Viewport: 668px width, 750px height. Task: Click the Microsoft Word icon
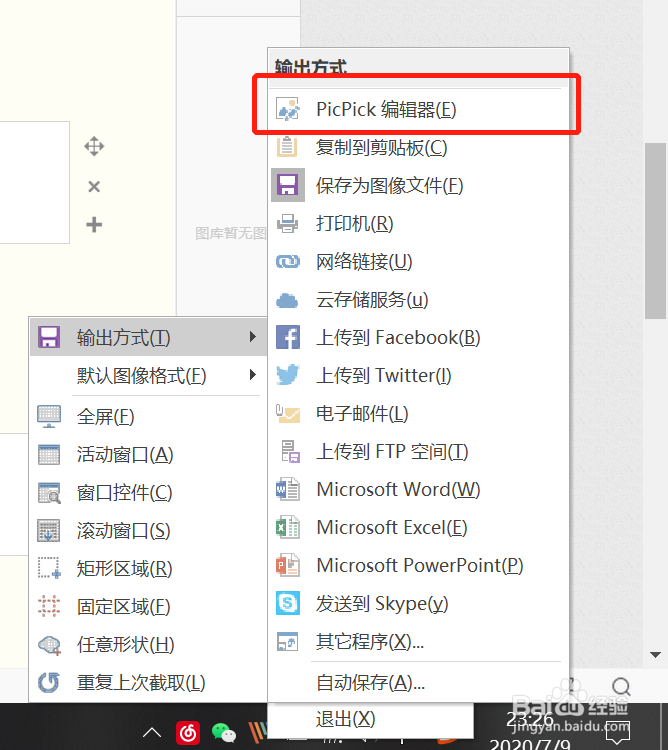288,489
